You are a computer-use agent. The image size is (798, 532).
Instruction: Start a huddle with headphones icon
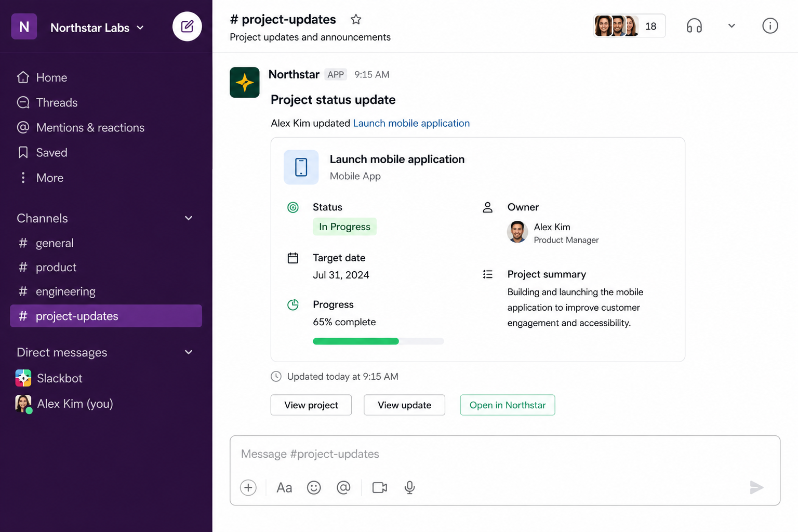(694, 26)
